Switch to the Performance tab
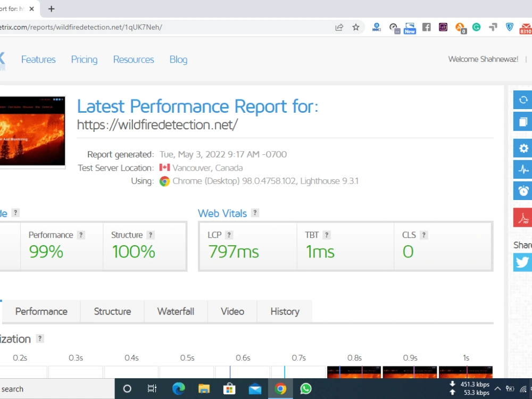This screenshot has height=399, width=532. pyautogui.click(x=41, y=311)
